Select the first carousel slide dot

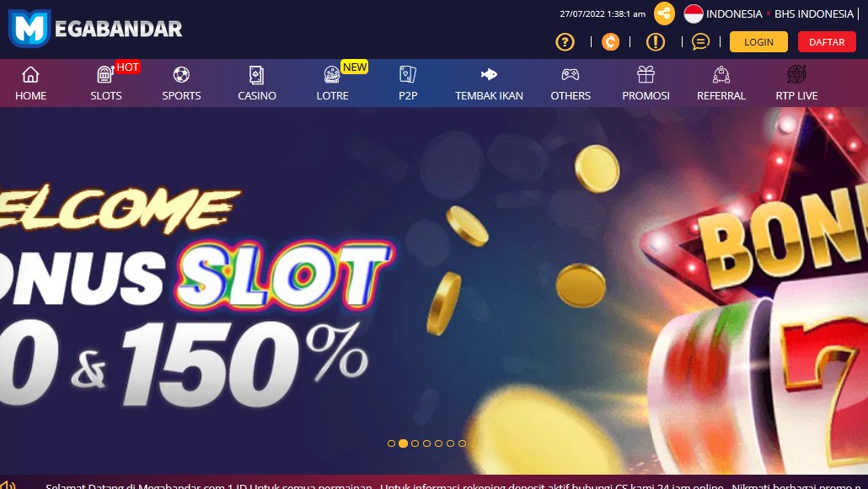point(391,443)
